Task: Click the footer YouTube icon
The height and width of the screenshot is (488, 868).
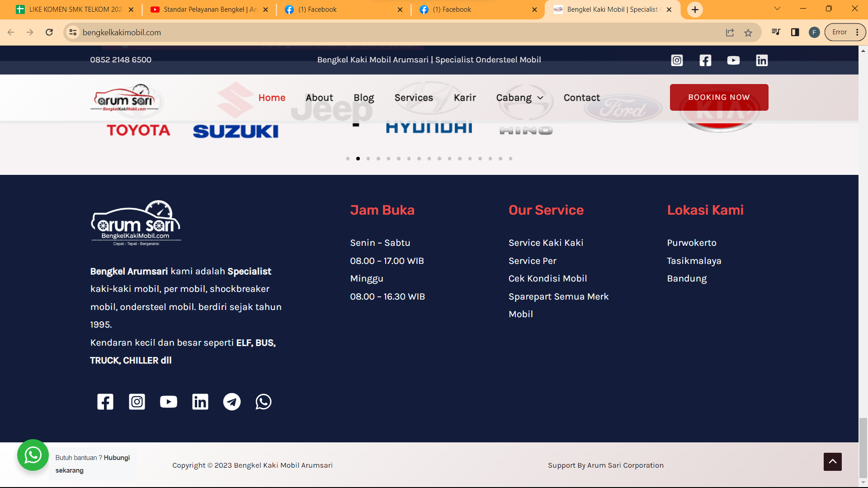Action: click(x=169, y=402)
